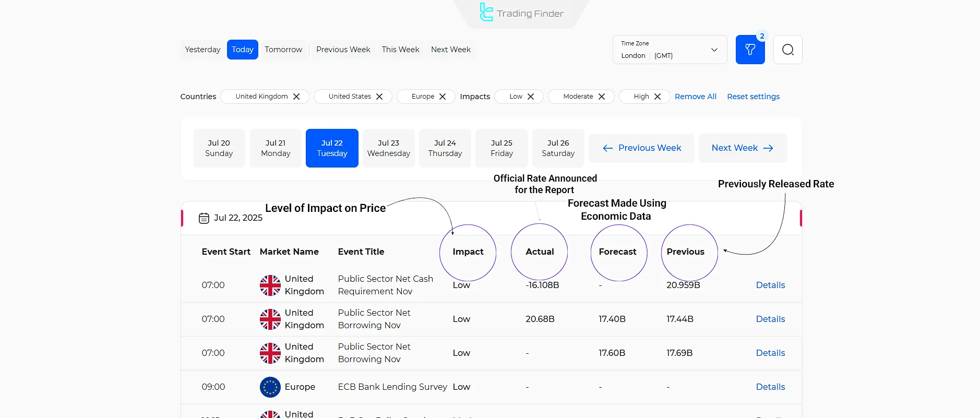Click the Reset settings link
This screenshot has width=980, height=418.
754,97
